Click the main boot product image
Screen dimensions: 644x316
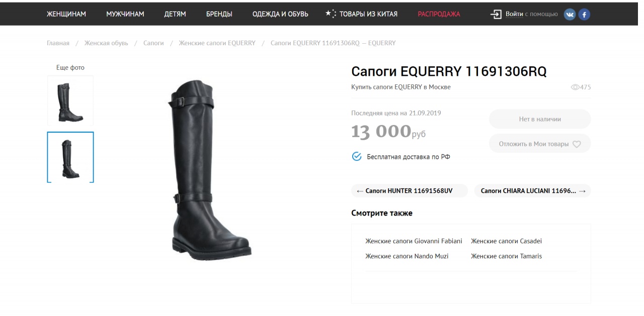tap(208, 169)
